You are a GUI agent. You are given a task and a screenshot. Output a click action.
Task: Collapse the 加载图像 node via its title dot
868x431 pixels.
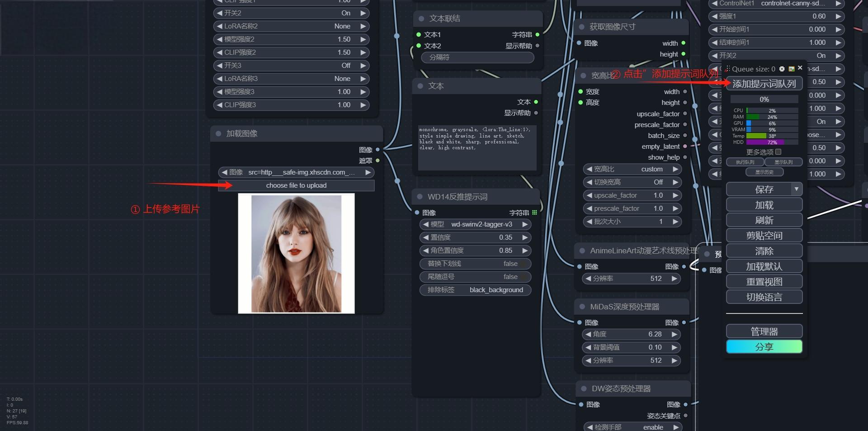218,134
